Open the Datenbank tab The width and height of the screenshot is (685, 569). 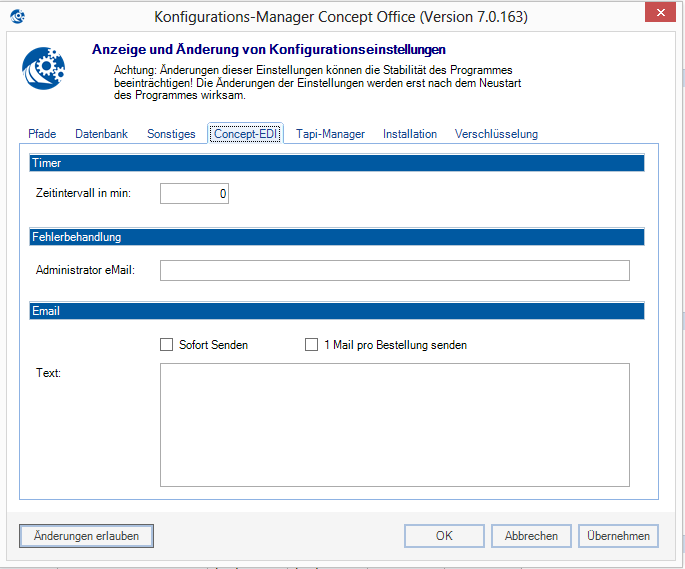pos(101,134)
